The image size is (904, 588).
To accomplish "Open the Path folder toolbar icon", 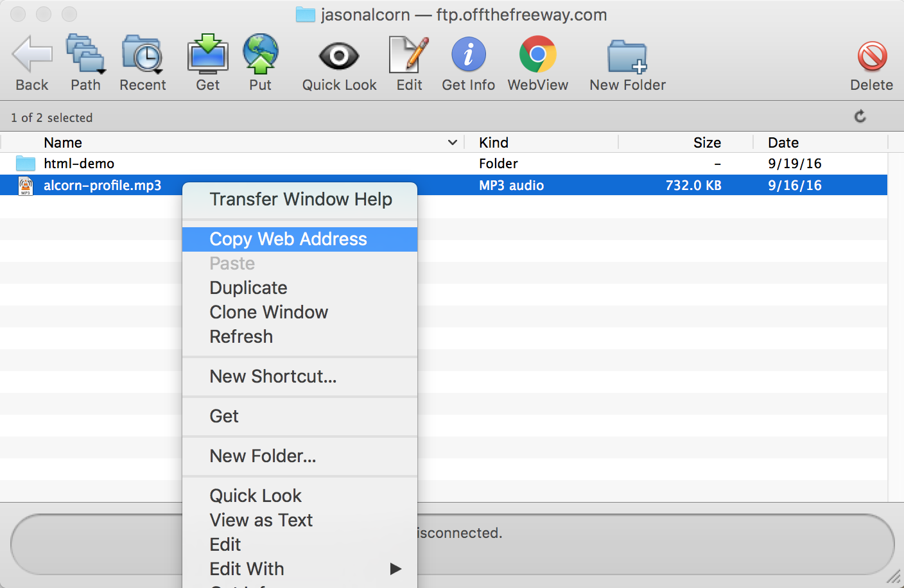I will 85,55.
